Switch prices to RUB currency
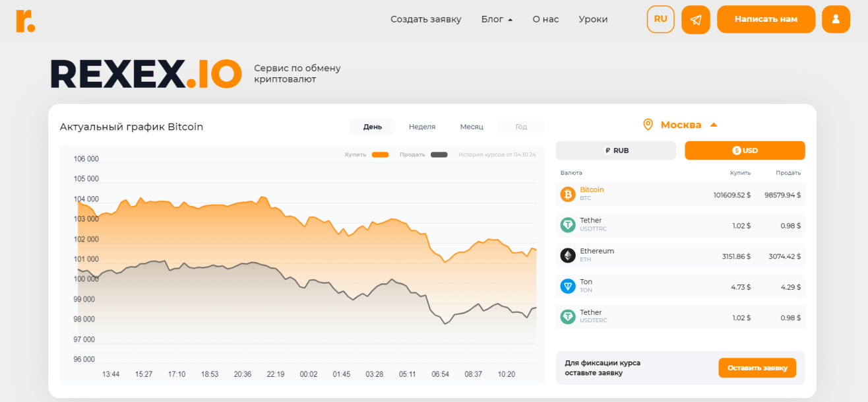868x402 pixels. tap(615, 151)
